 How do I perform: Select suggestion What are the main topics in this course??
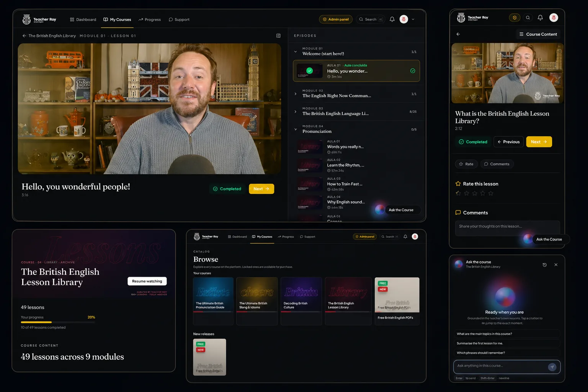[507, 334]
